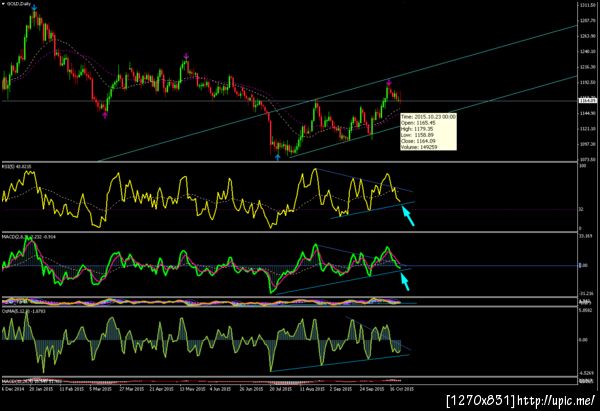600x411 pixels.
Task: Select the magenta fractal arrow above the May high
Action: 186,56
